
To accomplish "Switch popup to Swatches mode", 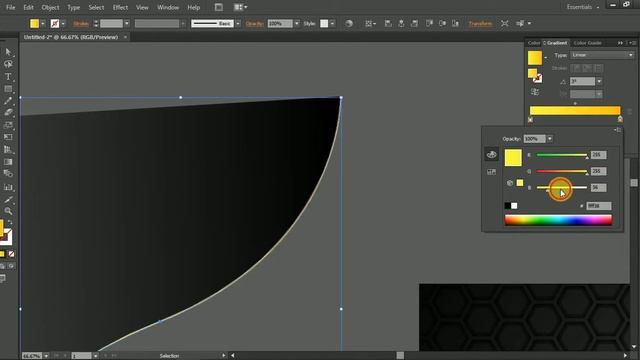I will pyautogui.click(x=491, y=172).
